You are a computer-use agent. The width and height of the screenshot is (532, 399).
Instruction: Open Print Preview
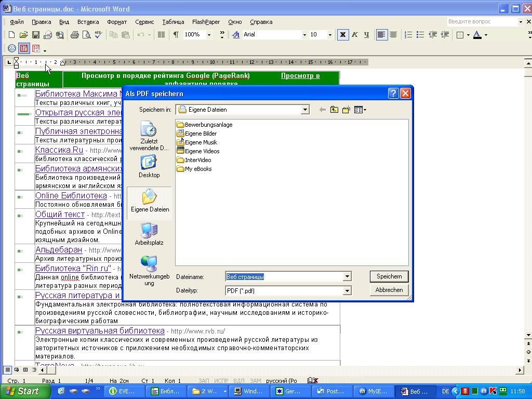[87, 35]
